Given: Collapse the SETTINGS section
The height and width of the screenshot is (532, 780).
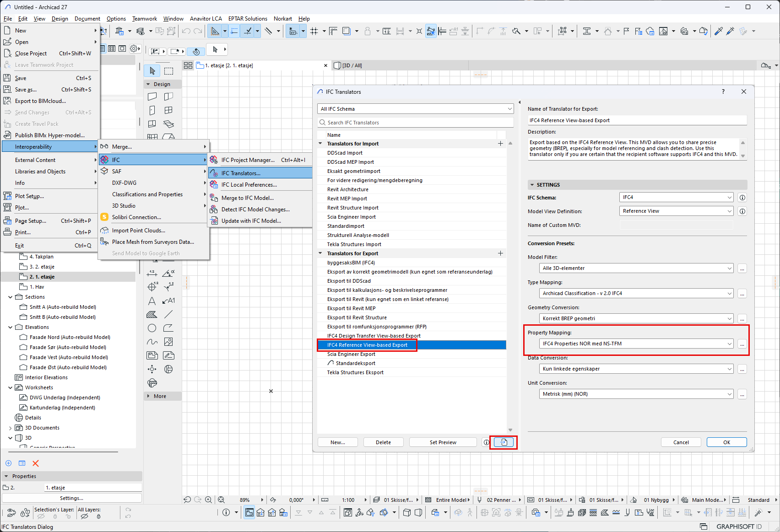Looking at the screenshot, I should tap(532, 185).
